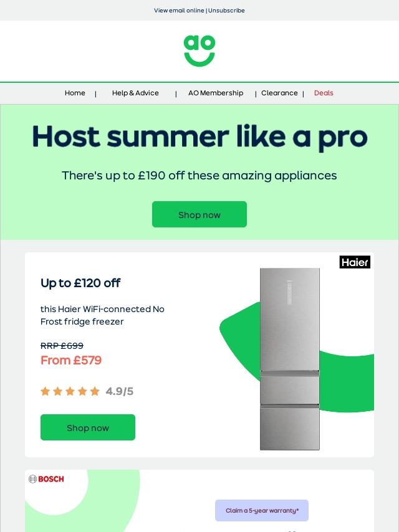Open the View email online link
The image size is (399, 532).
(x=179, y=11)
